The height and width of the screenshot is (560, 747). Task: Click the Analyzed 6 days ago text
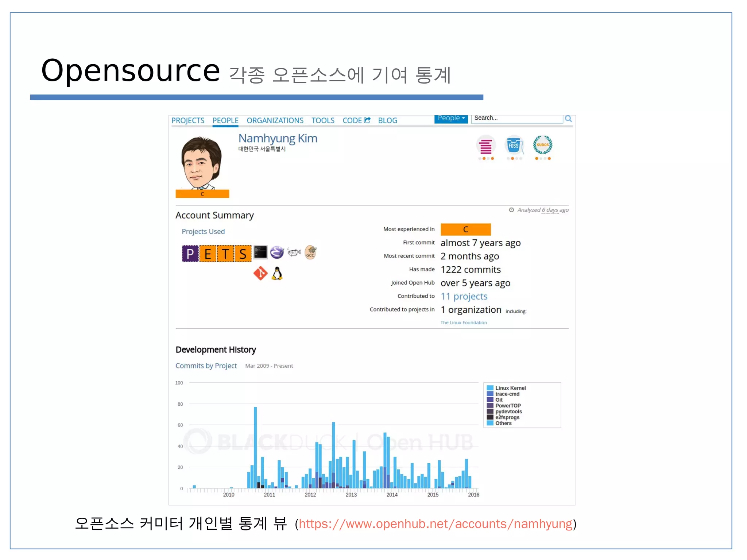click(543, 210)
